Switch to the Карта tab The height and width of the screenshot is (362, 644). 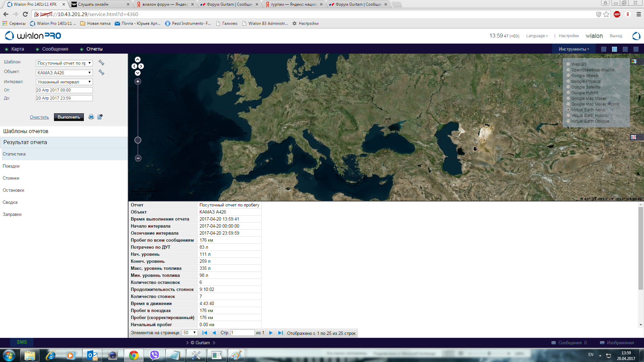(x=17, y=49)
